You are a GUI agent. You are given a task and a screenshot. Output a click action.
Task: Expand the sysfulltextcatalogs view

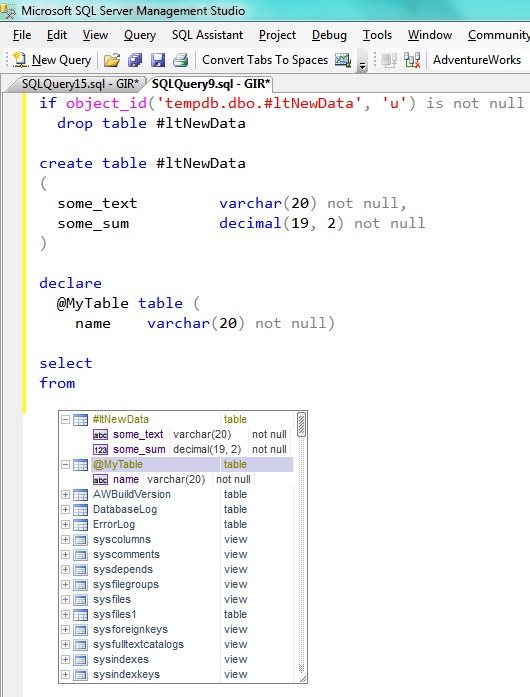[x=65, y=645]
